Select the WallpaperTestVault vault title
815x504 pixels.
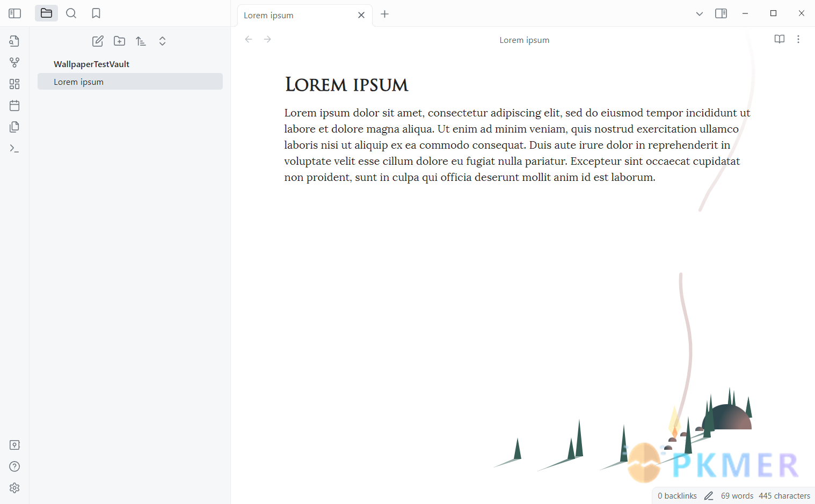91,64
